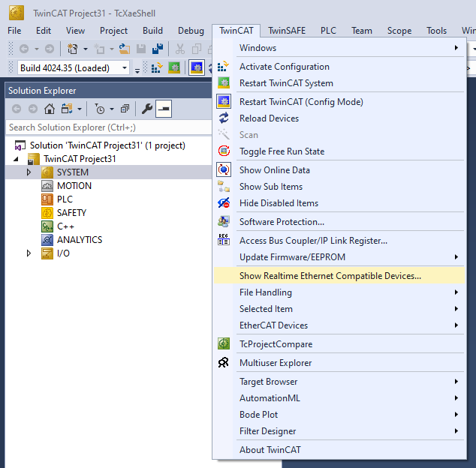Expand the I/O tree node
Viewport: 476px width, 468px height.
[29, 253]
